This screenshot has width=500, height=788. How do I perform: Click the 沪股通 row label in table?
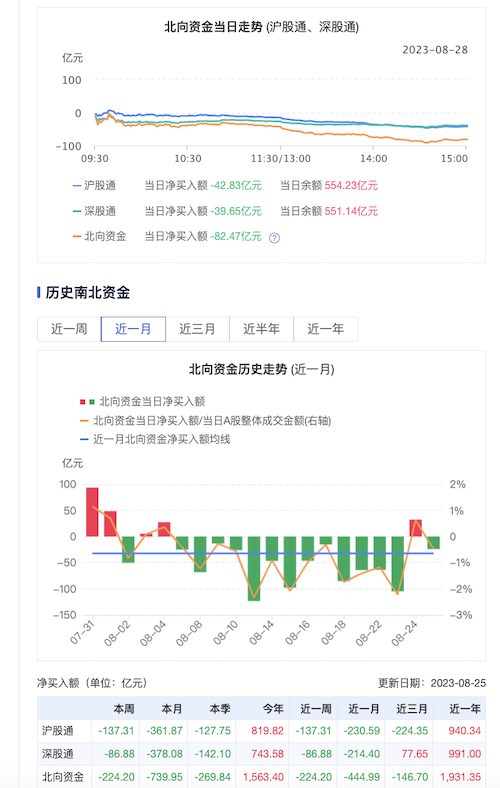coord(58,731)
